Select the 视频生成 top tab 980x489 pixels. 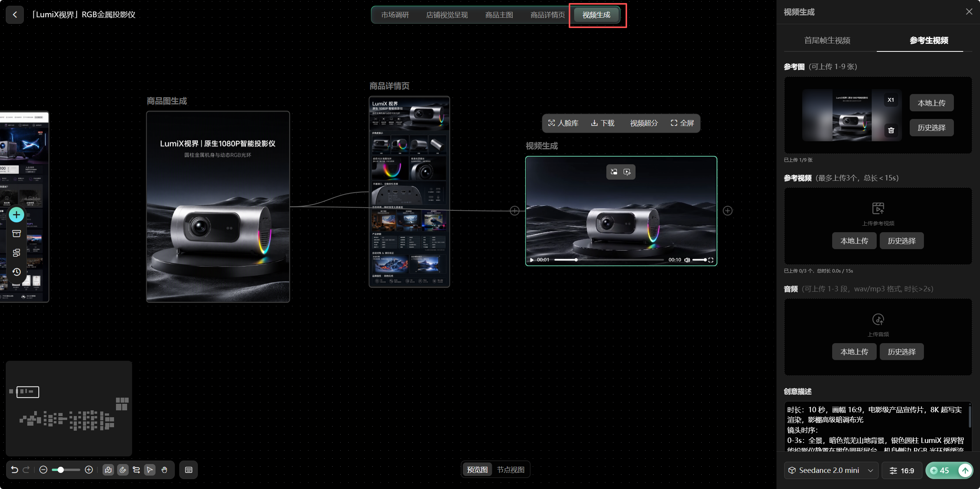[x=596, y=15]
